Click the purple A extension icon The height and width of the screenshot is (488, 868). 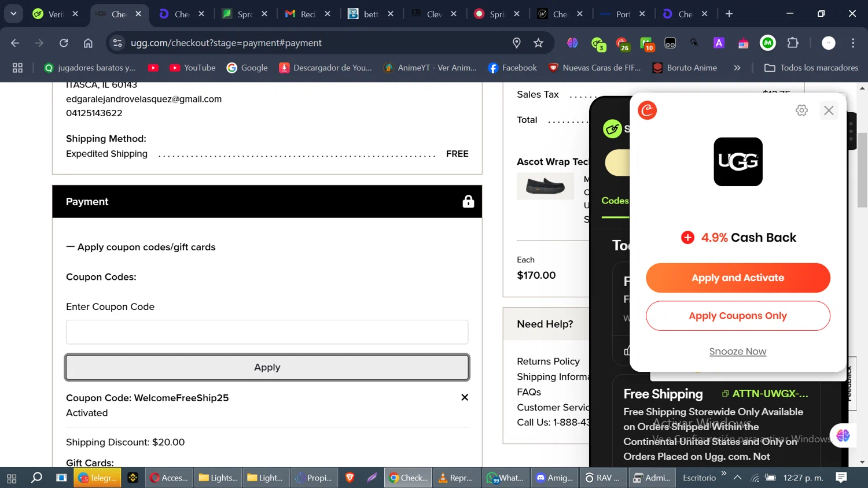pos(719,43)
